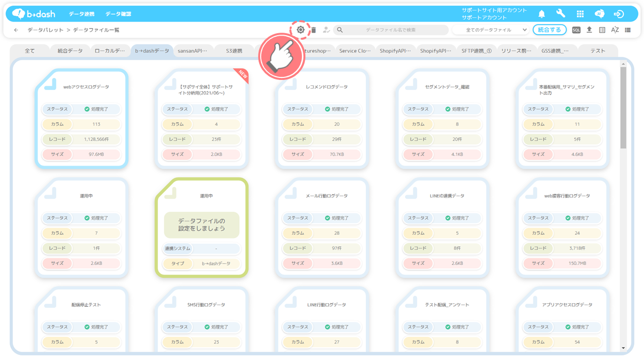Click the b→dashデータ type value on green card
The height and width of the screenshot is (362, 644).
click(216, 263)
